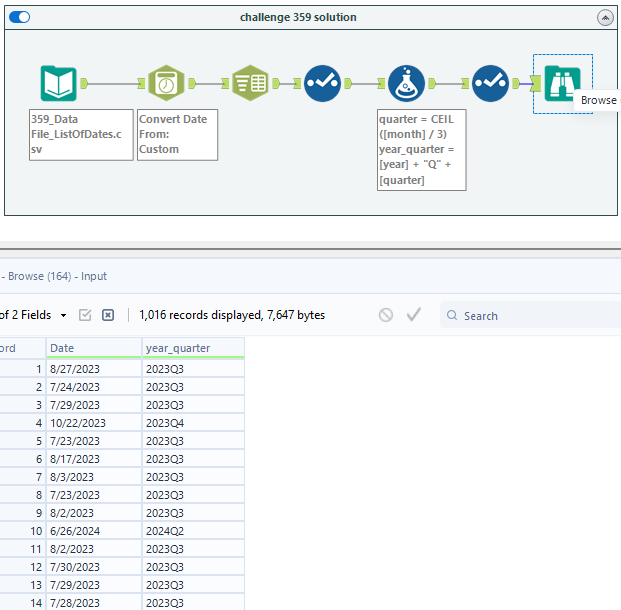Click the first Select tool checkmark icon
The image size is (621, 610).
point(321,84)
